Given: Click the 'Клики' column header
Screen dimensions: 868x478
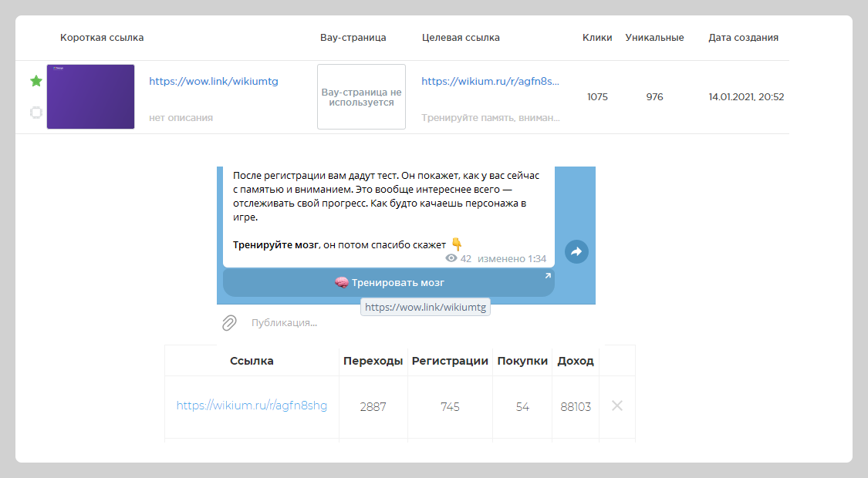Looking at the screenshot, I should [597, 38].
